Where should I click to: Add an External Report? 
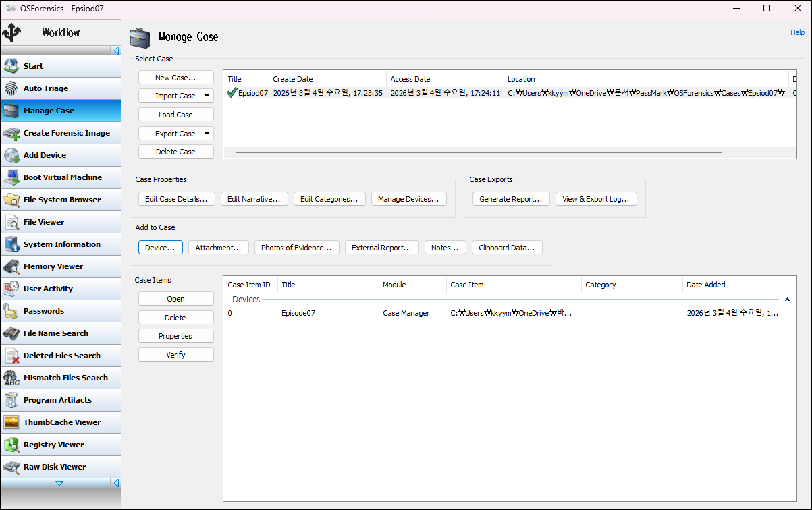[x=382, y=248]
